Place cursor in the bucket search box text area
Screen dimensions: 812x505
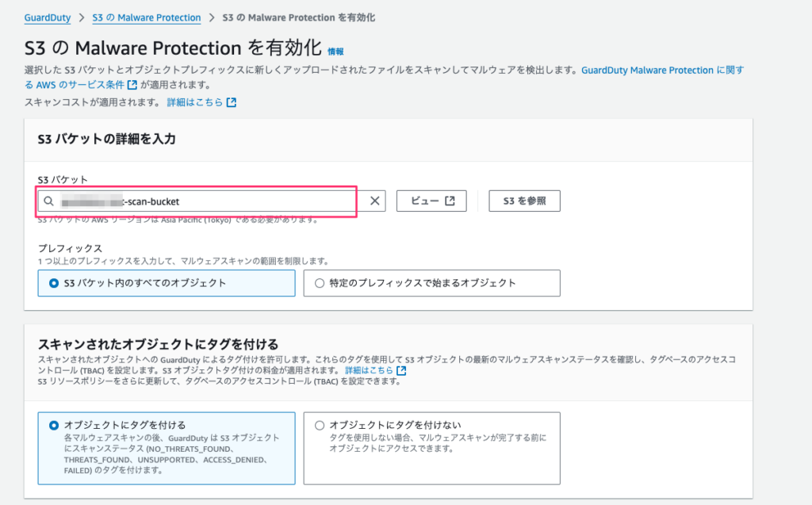coord(198,200)
